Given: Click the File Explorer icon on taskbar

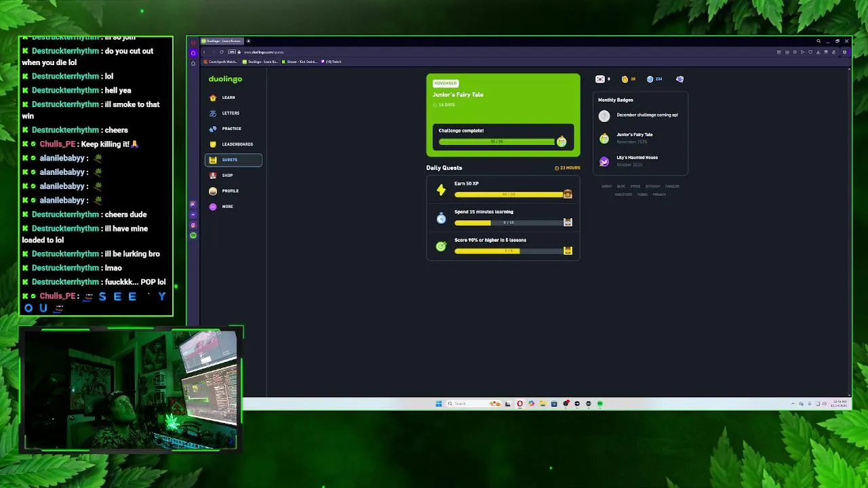Looking at the screenshot, I should point(542,404).
